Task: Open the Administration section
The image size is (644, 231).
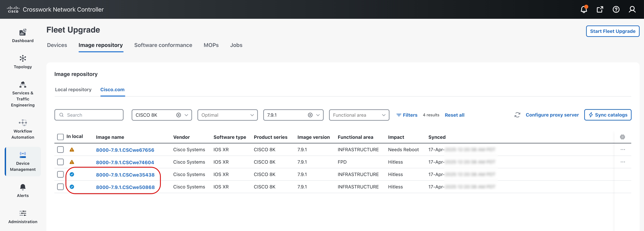Action: pyautogui.click(x=22, y=217)
